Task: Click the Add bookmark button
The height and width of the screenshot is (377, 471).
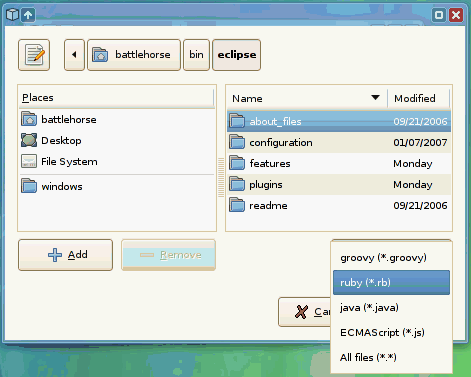Action: [x=66, y=255]
